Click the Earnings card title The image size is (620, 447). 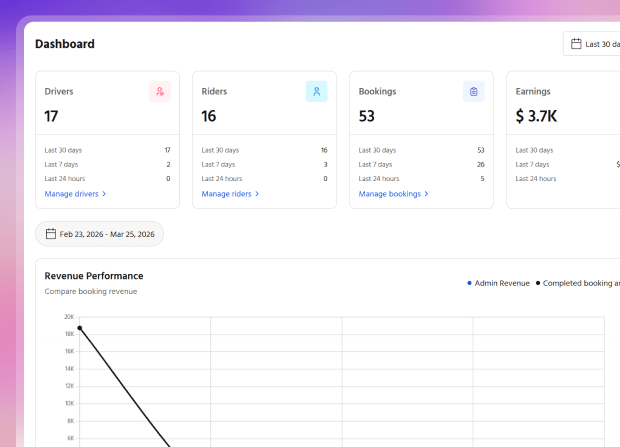pos(533,91)
